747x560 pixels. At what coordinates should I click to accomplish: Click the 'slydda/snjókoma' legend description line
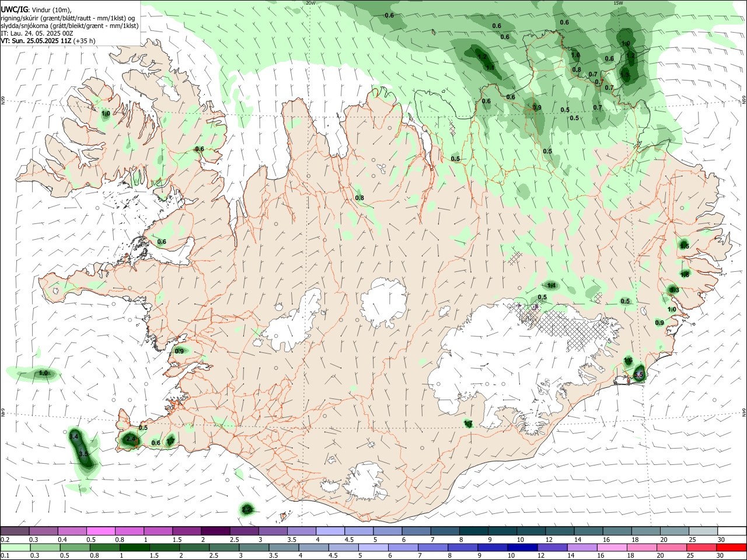coord(69,26)
